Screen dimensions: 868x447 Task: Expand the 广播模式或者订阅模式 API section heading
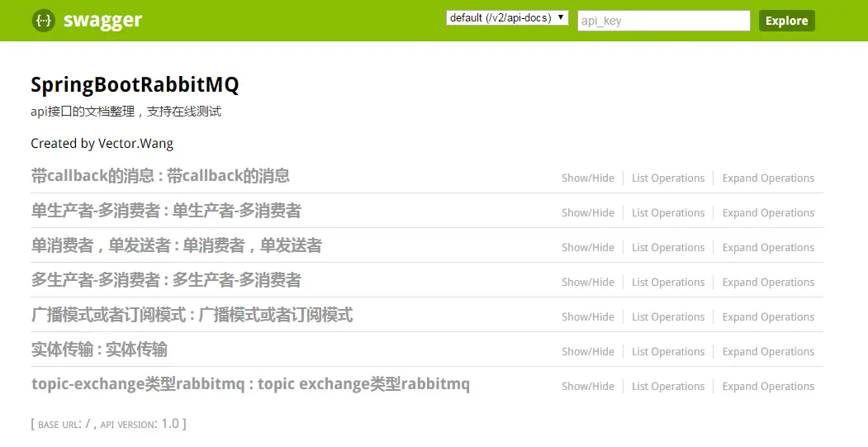pos(192,315)
